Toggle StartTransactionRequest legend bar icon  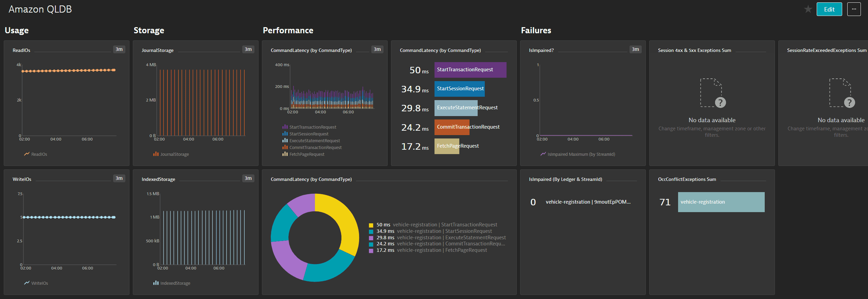coord(285,127)
